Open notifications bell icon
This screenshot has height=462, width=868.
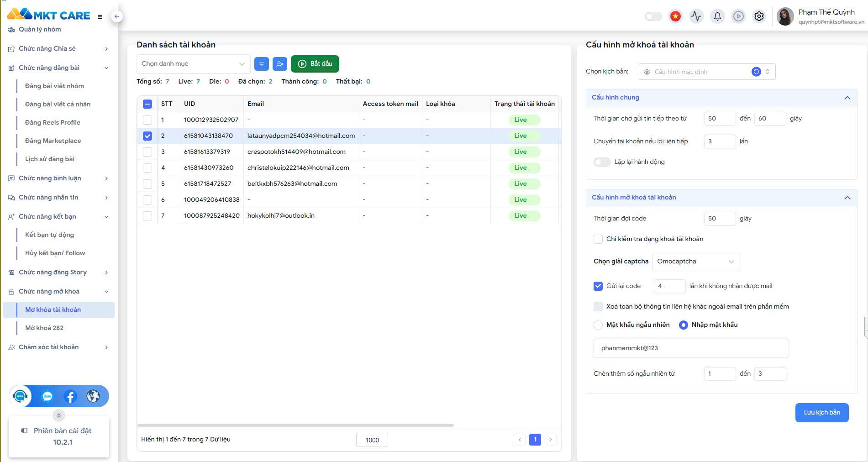click(x=717, y=16)
